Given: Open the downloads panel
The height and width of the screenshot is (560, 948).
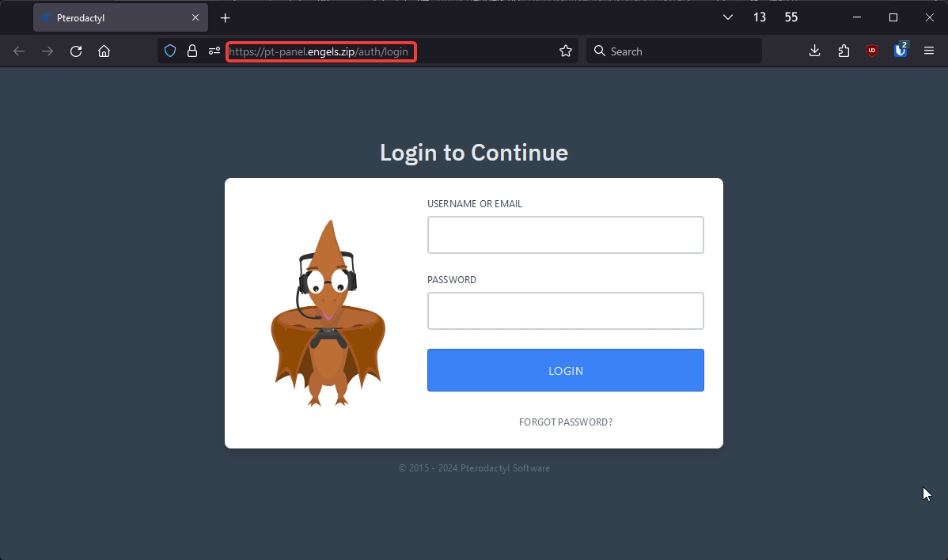Looking at the screenshot, I should pyautogui.click(x=814, y=51).
